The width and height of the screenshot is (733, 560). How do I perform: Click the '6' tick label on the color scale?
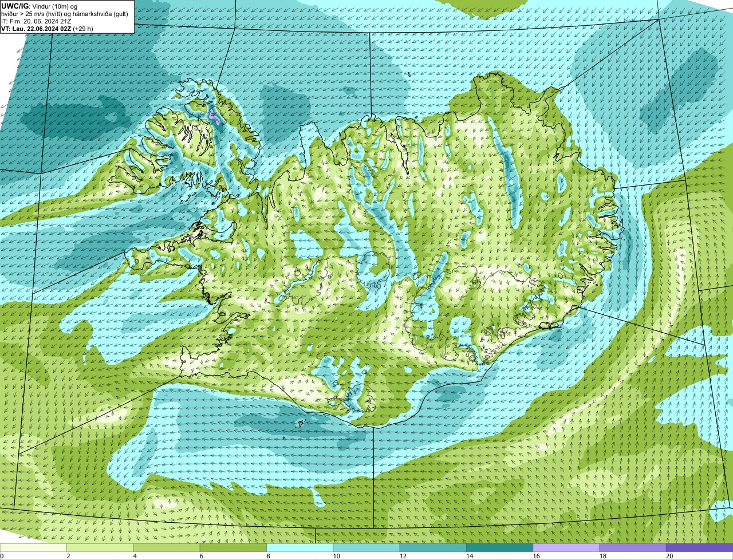coord(201,556)
